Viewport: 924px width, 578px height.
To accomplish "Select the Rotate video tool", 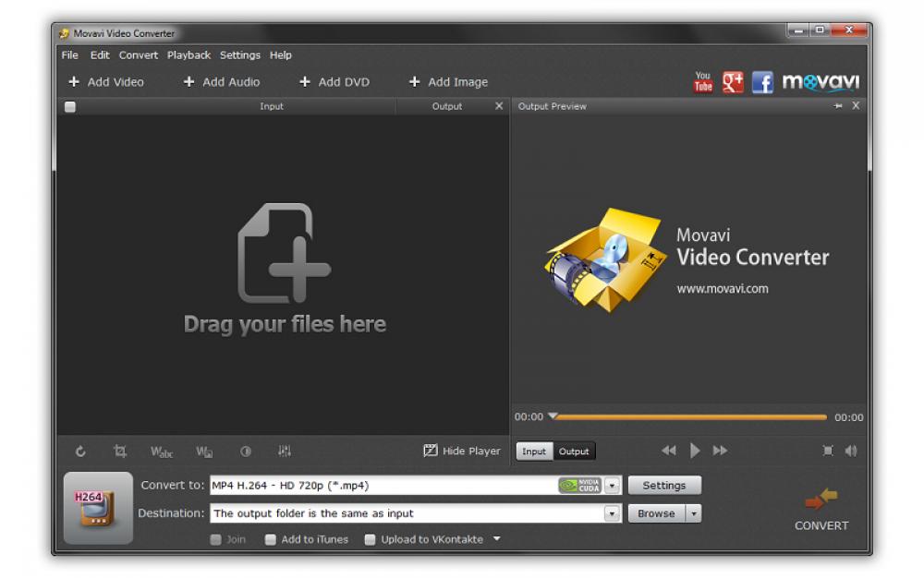I will (79, 451).
